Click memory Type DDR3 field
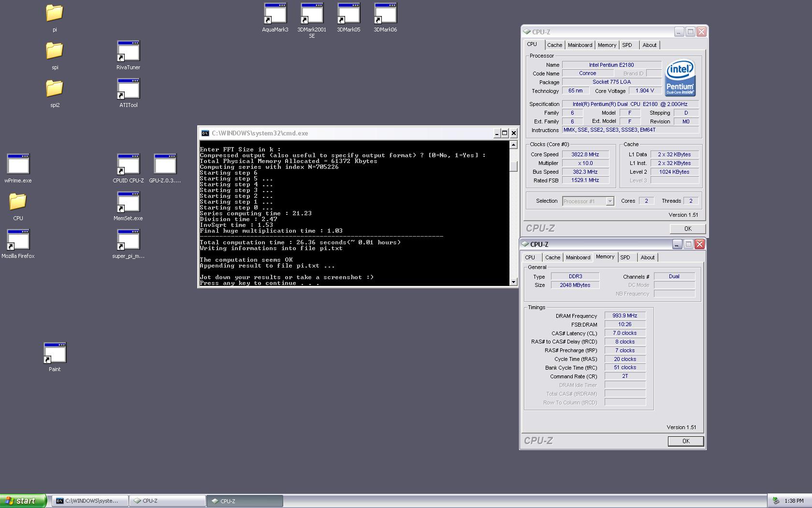 pos(575,276)
